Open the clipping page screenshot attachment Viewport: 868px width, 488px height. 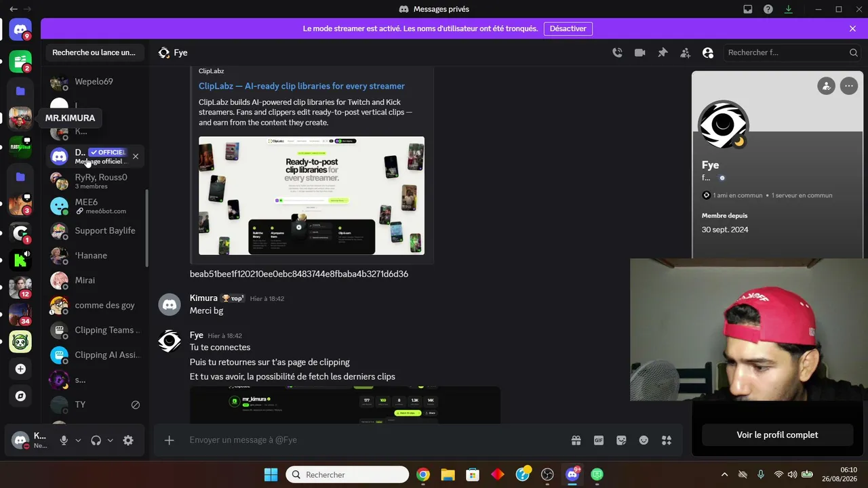pyautogui.click(x=345, y=405)
